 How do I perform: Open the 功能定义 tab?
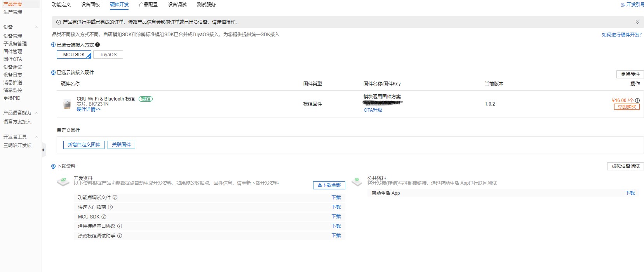61,5
